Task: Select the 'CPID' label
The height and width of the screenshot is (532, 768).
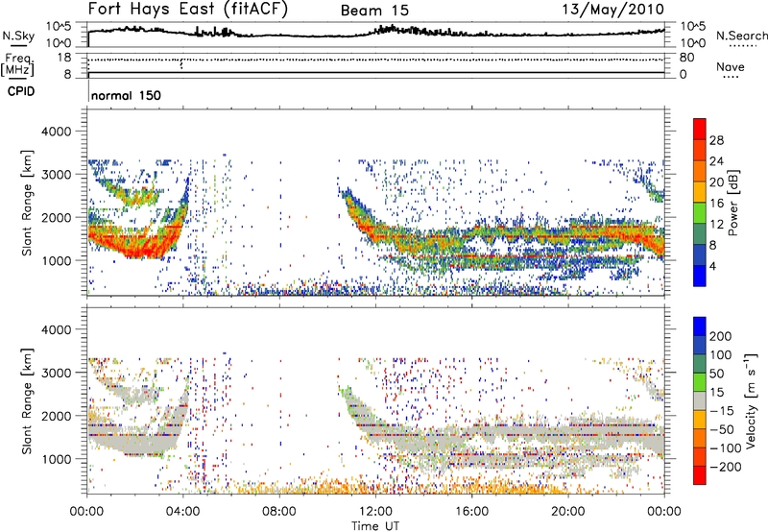Action: tap(21, 91)
